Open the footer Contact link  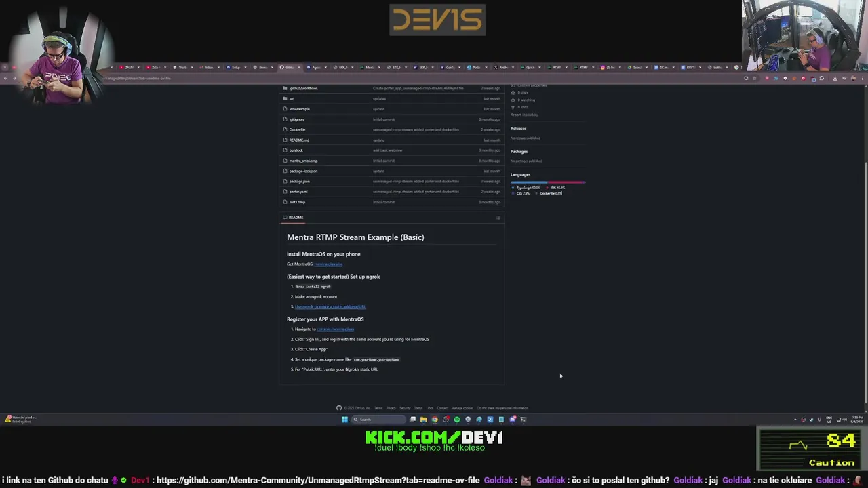coord(442,408)
